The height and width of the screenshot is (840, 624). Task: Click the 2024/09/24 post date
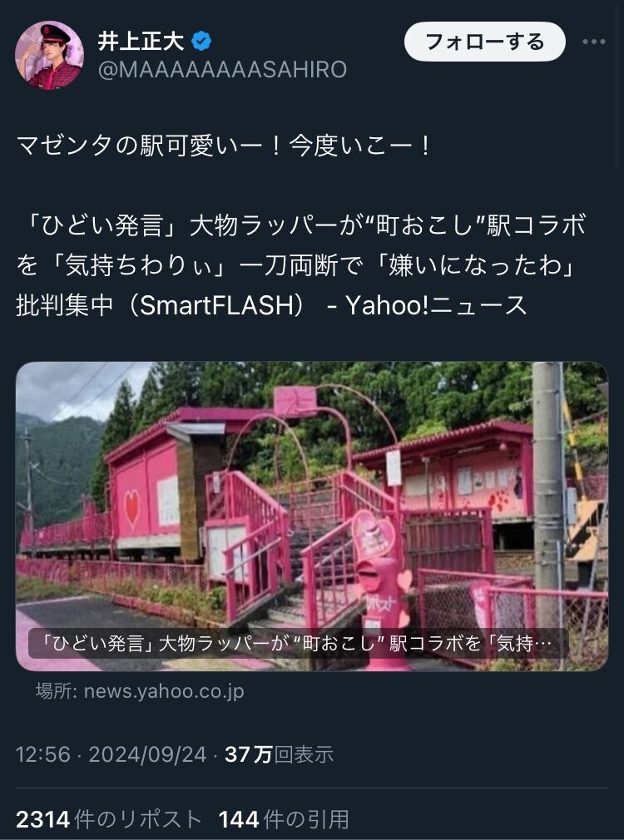[147, 754]
